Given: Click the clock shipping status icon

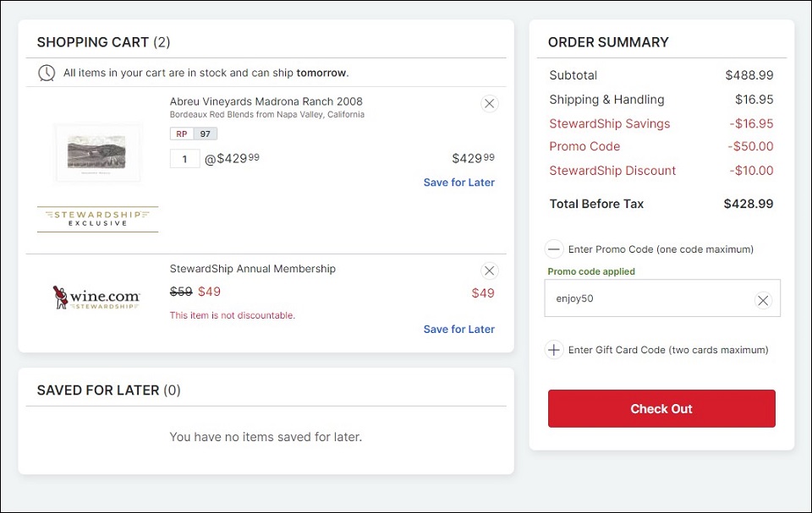Looking at the screenshot, I should point(47,73).
